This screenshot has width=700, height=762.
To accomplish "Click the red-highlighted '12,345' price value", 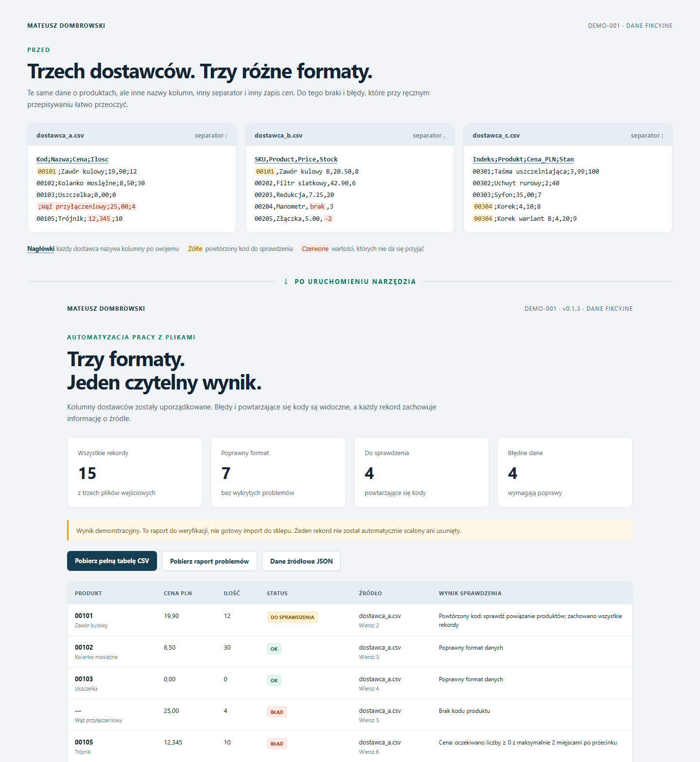I will 99,219.
